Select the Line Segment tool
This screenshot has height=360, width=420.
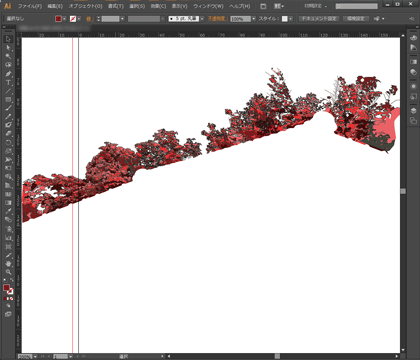click(x=8, y=91)
